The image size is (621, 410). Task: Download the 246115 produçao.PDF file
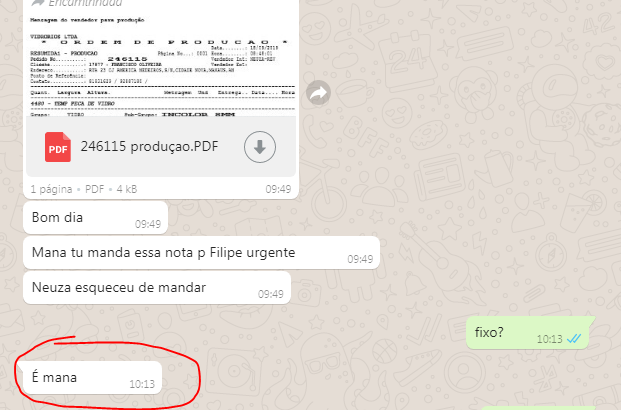260,147
